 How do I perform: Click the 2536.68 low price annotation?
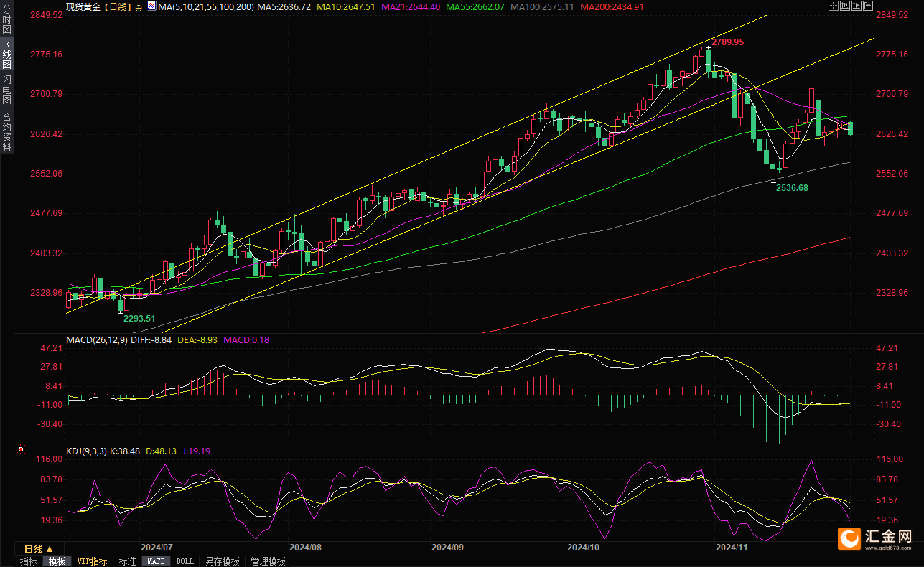tap(793, 187)
